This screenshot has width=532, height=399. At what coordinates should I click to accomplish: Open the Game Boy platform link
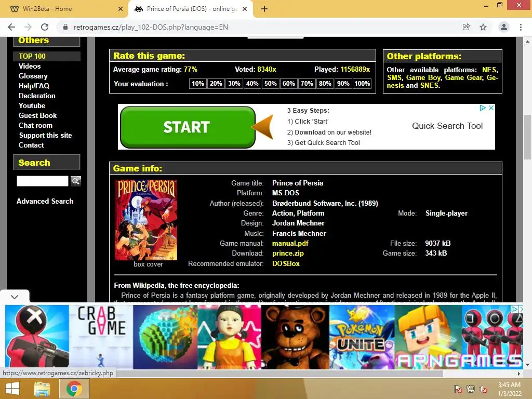[423, 78]
